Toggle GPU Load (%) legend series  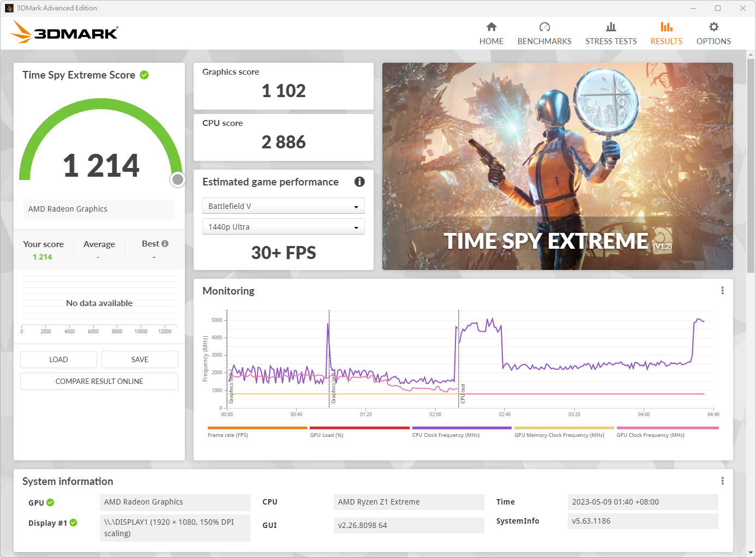pos(359,432)
